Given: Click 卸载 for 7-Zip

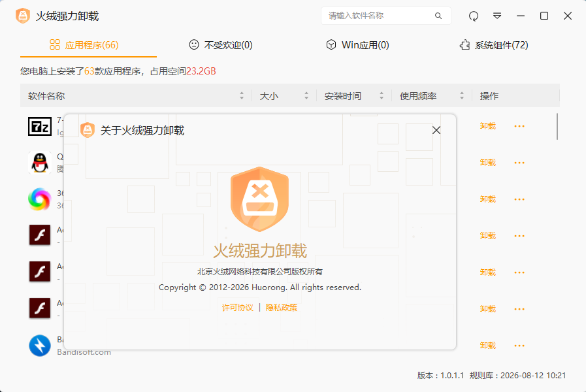Looking at the screenshot, I should click(488, 126).
